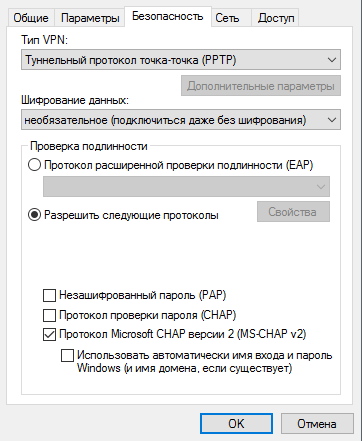Viewport: 362px width, 441px height.
Task: Select the Безопасность tab
Action: tap(168, 16)
